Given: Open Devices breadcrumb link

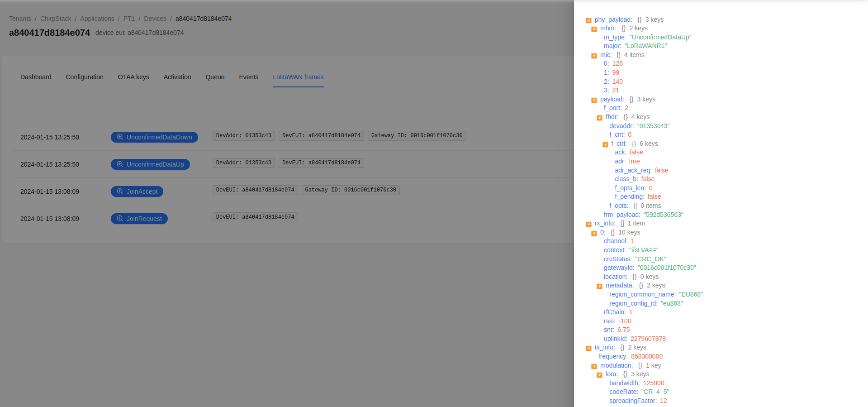Looking at the screenshot, I should pyautogui.click(x=155, y=19).
